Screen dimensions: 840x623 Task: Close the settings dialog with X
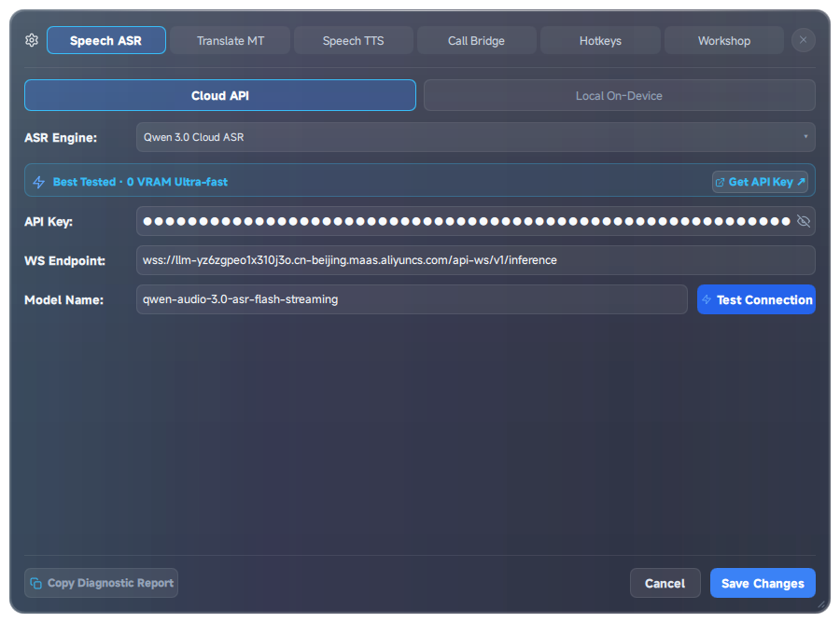(803, 40)
